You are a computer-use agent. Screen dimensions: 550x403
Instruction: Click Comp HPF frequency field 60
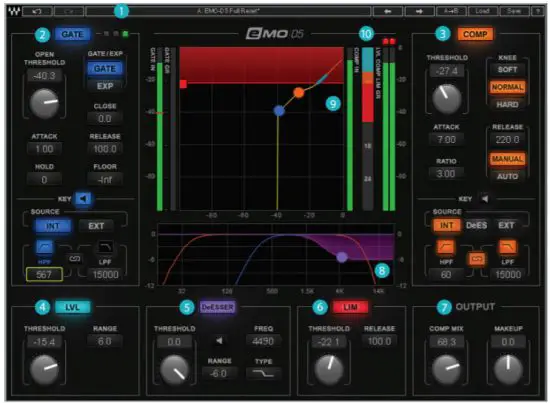(445, 274)
